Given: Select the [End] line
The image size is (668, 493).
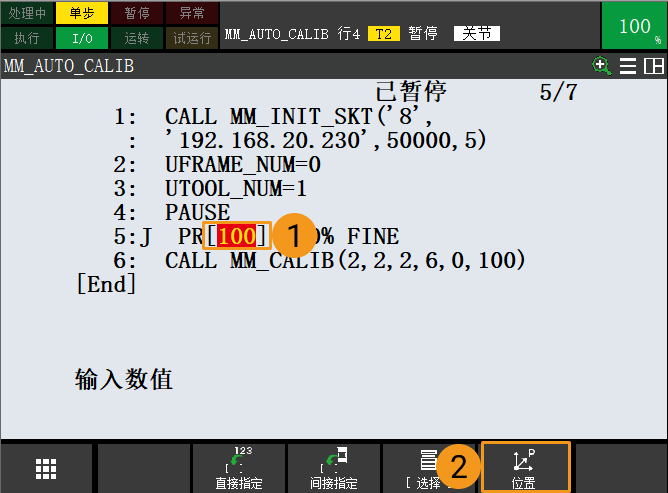Looking at the screenshot, I should tap(106, 284).
